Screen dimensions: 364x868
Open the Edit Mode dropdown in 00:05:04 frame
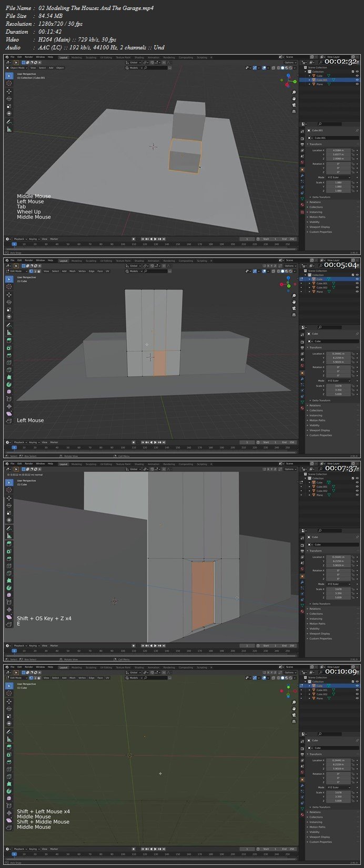pos(16,271)
